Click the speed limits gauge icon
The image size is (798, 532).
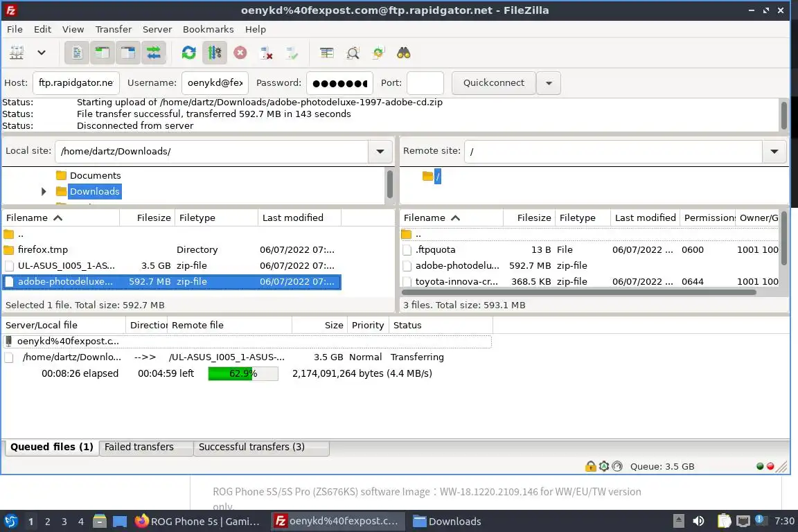click(617, 465)
